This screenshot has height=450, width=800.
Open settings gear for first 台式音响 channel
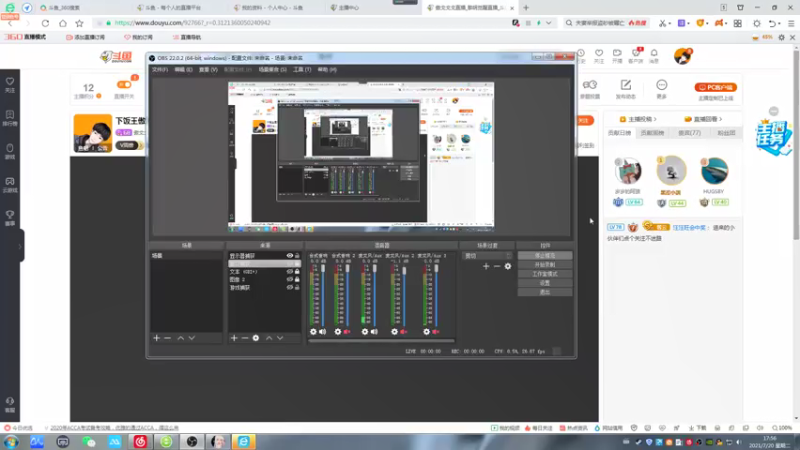click(x=313, y=332)
